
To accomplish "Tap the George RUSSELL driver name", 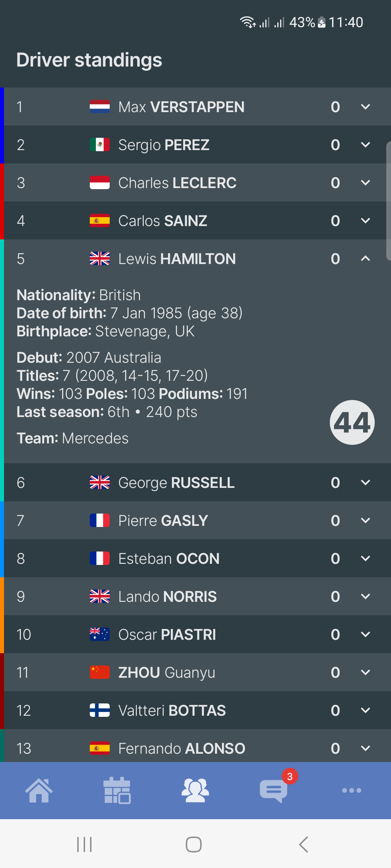I will pos(176,482).
